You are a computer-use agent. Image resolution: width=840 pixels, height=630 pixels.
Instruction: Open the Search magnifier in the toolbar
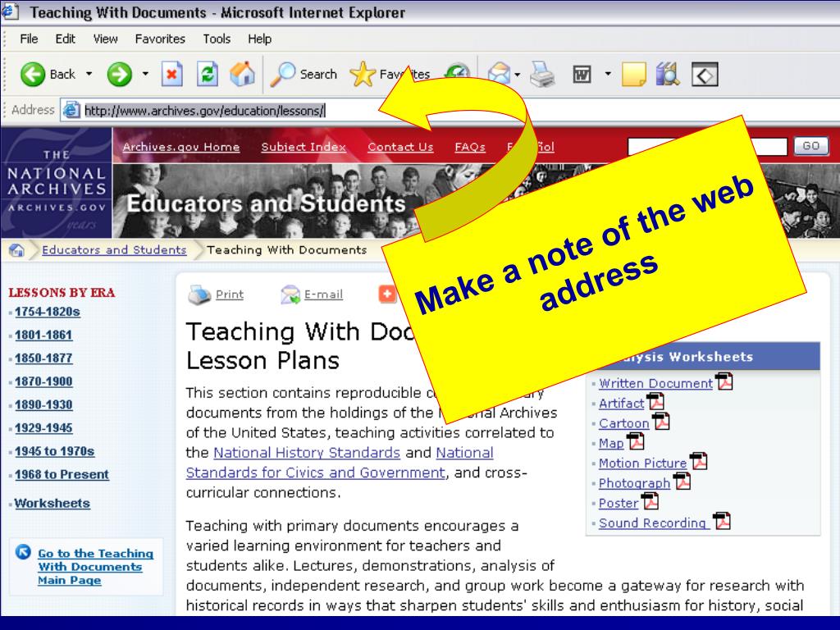tap(283, 74)
